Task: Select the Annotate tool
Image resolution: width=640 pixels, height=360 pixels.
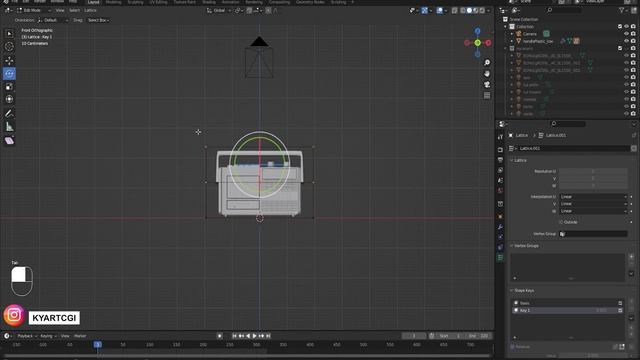Action: pos(9,113)
